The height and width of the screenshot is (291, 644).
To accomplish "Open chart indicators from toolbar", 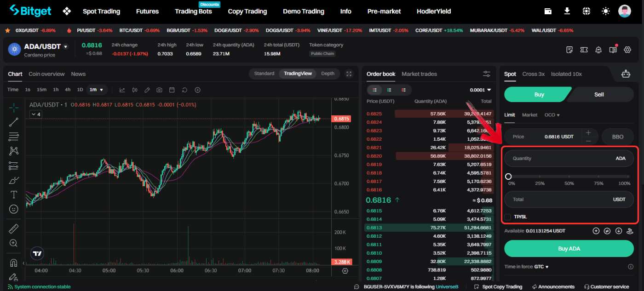I will pos(122,90).
